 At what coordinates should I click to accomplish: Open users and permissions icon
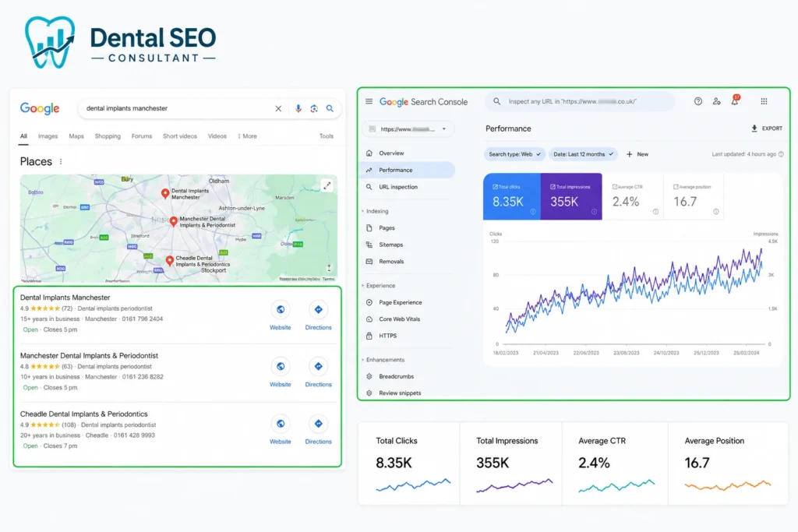[x=717, y=101]
